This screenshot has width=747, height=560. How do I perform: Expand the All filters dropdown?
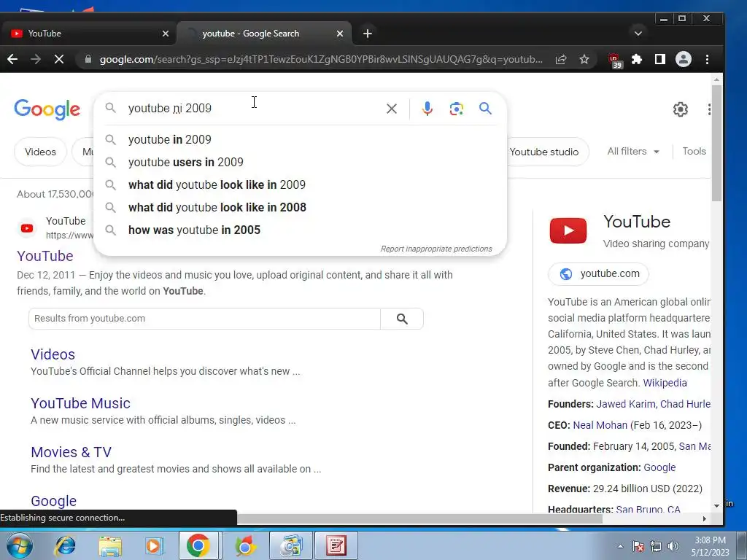633,152
